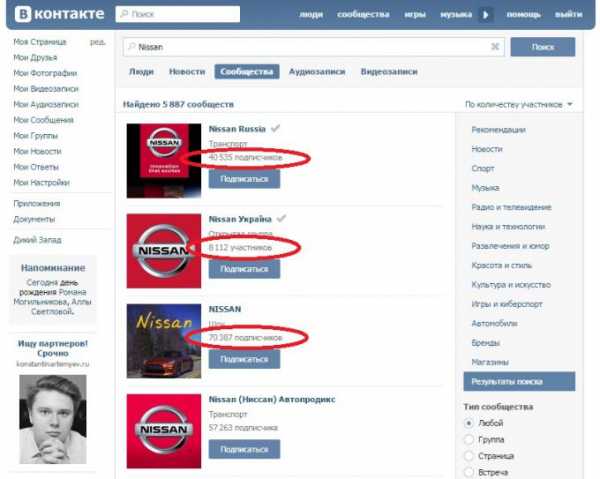This screenshot has width=600, height=479.
Task: Click выйти to log out
Action: [569, 15]
